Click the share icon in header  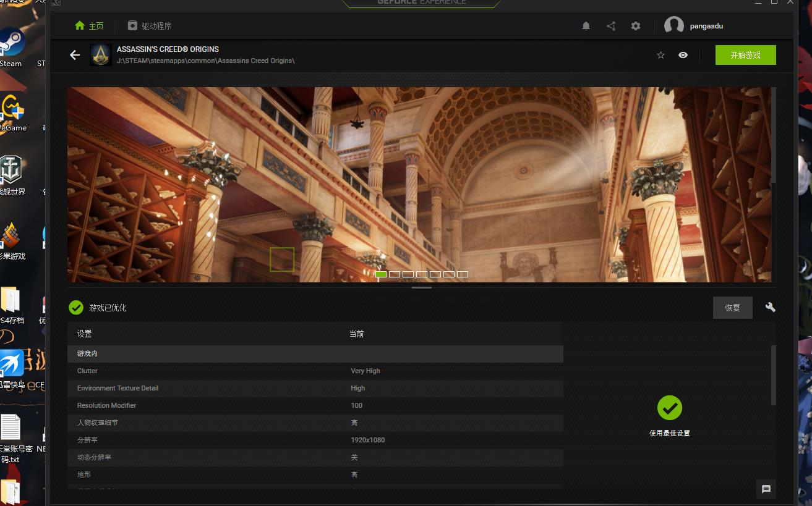coord(611,26)
